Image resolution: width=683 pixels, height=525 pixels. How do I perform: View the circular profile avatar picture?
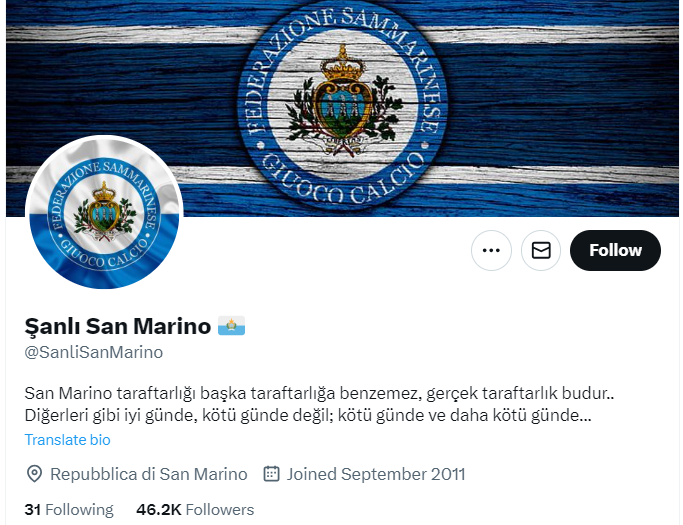[x=104, y=212]
